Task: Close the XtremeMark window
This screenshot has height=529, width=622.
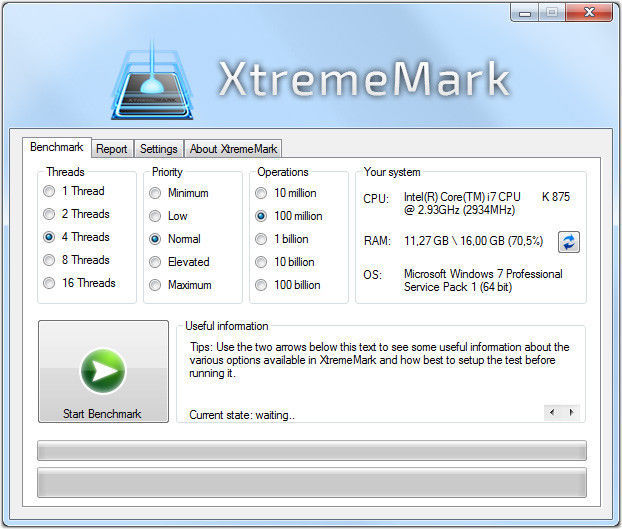Action: pos(589,13)
